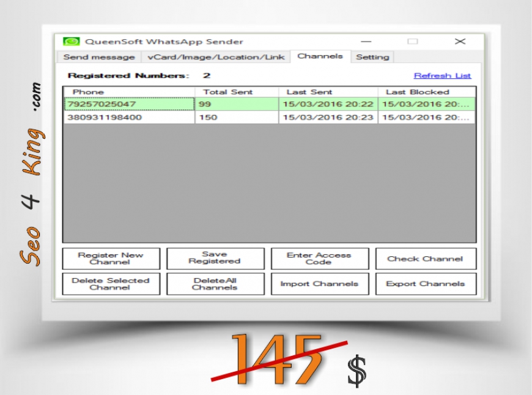
Task: Open the Setting tab
Action: pyautogui.click(x=372, y=57)
